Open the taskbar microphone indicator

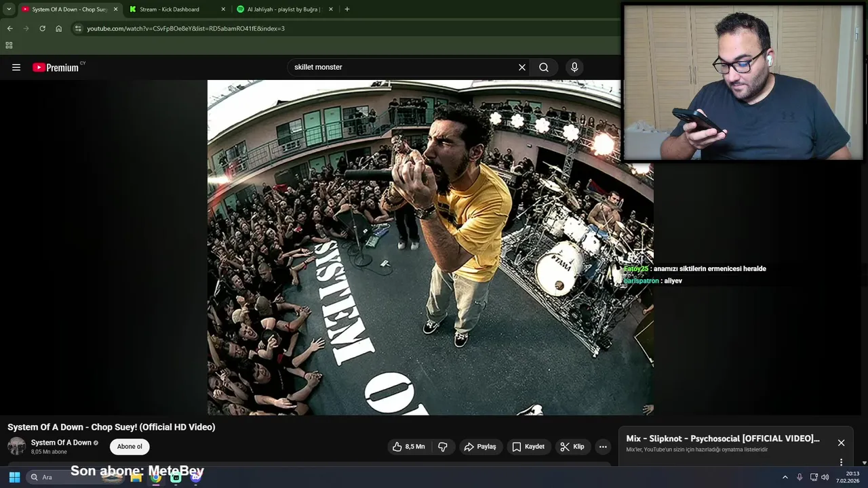coord(800,477)
